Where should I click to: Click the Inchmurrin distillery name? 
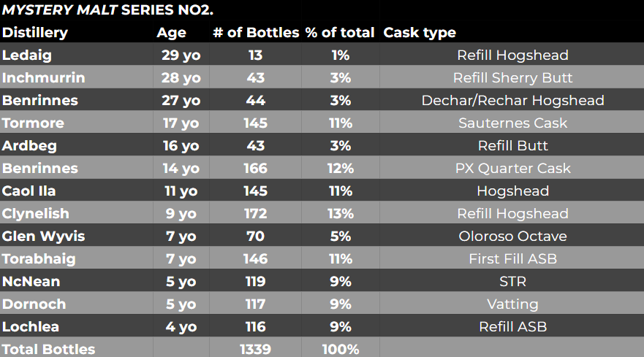(44, 78)
